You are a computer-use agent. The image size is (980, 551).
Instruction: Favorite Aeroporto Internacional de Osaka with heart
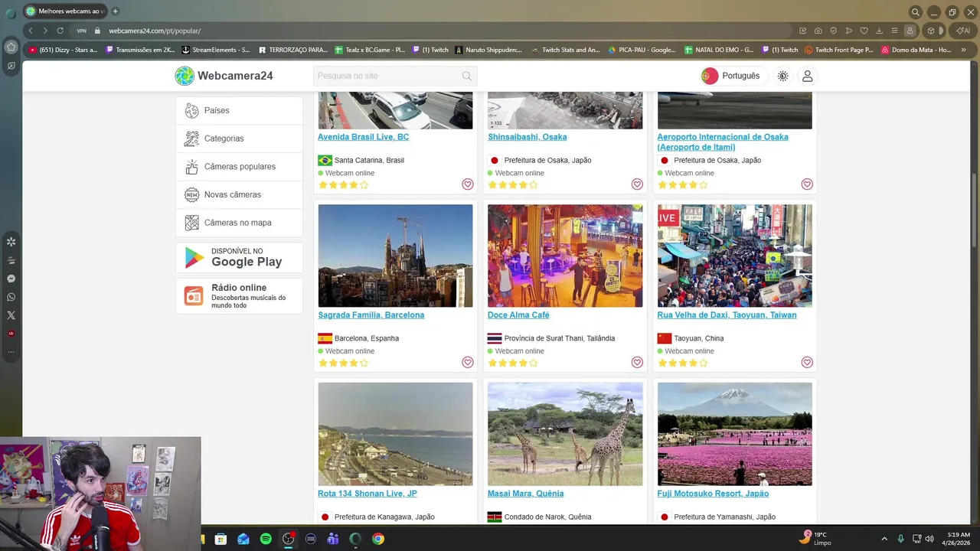point(807,184)
